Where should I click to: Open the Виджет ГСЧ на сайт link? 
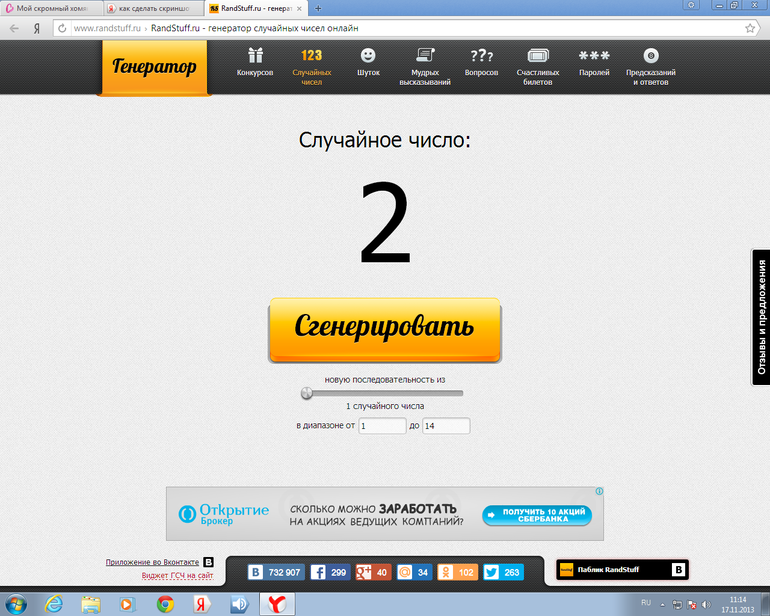coord(177,575)
